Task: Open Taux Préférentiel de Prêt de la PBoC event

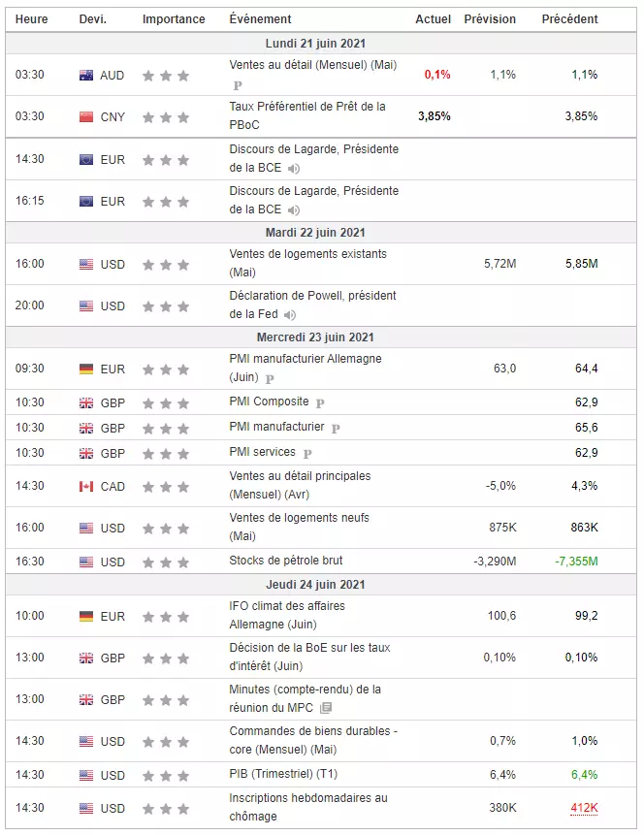Action: [x=307, y=116]
